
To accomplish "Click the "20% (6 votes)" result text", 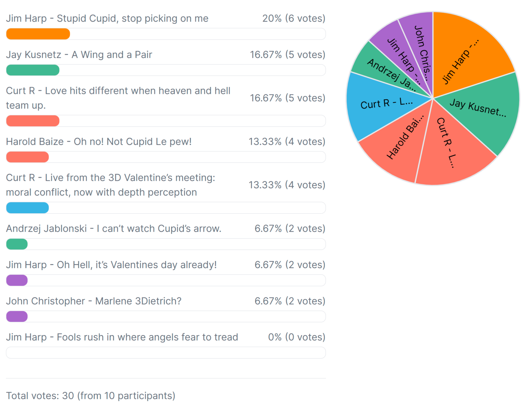I will (294, 18).
